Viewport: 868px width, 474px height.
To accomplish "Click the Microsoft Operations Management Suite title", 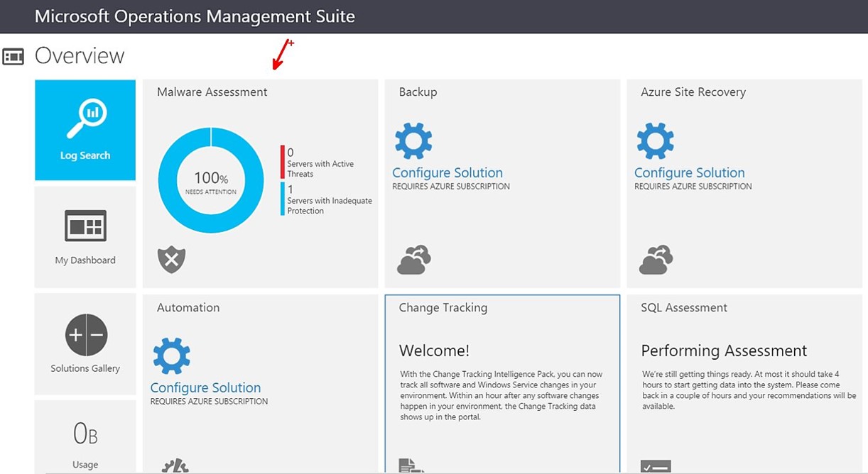I will tap(195, 16).
